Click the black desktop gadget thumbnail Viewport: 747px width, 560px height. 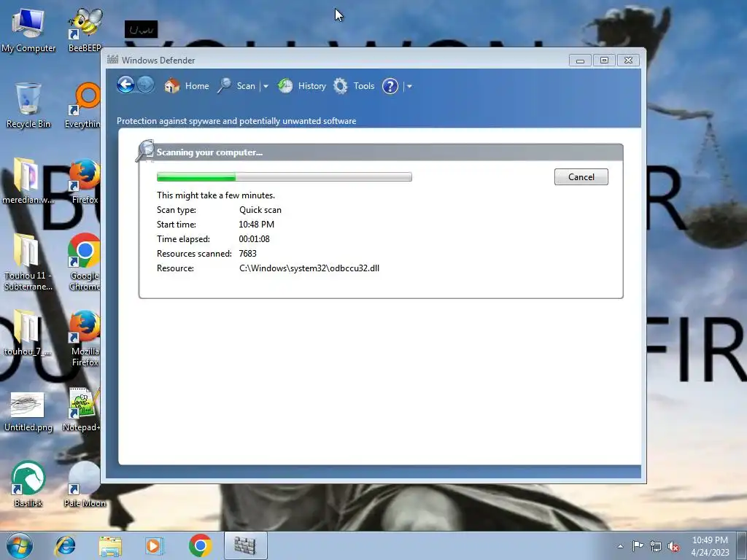(x=141, y=29)
